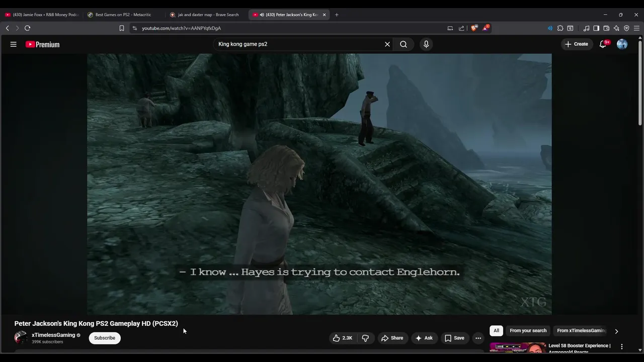
Task: Open a new browser tab
Action: tap(337, 15)
